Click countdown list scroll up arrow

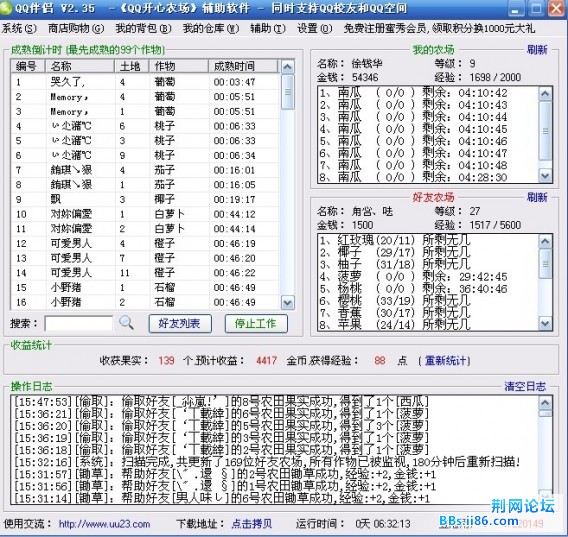(x=288, y=67)
